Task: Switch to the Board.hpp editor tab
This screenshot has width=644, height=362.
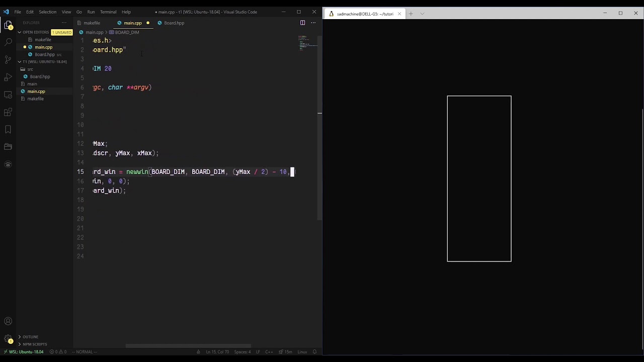Action: click(x=171, y=23)
